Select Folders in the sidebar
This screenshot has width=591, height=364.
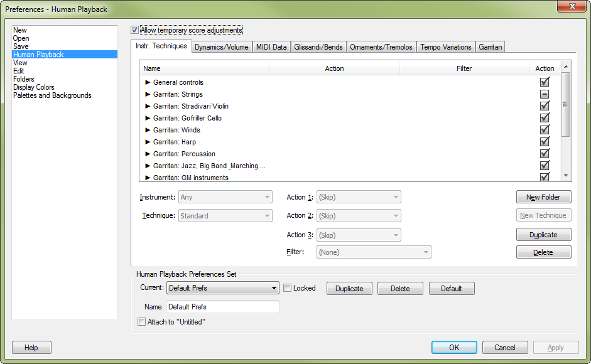tap(23, 78)
